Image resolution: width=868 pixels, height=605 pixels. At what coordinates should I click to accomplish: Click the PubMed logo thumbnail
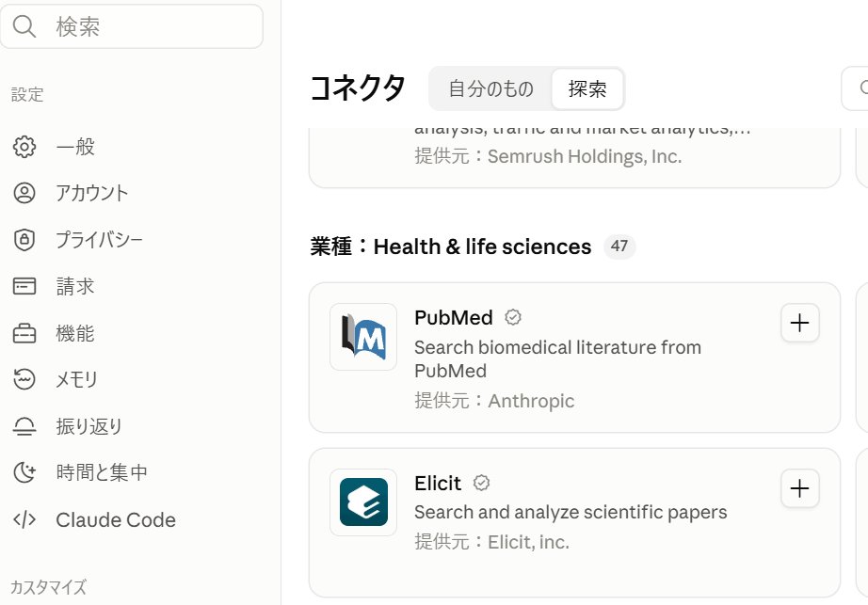click(x=363, y=337)
